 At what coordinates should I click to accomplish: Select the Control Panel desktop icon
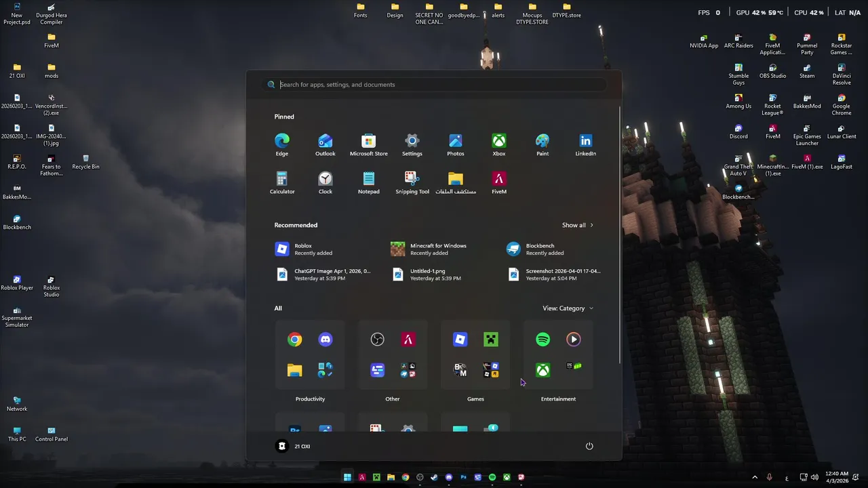52,434
